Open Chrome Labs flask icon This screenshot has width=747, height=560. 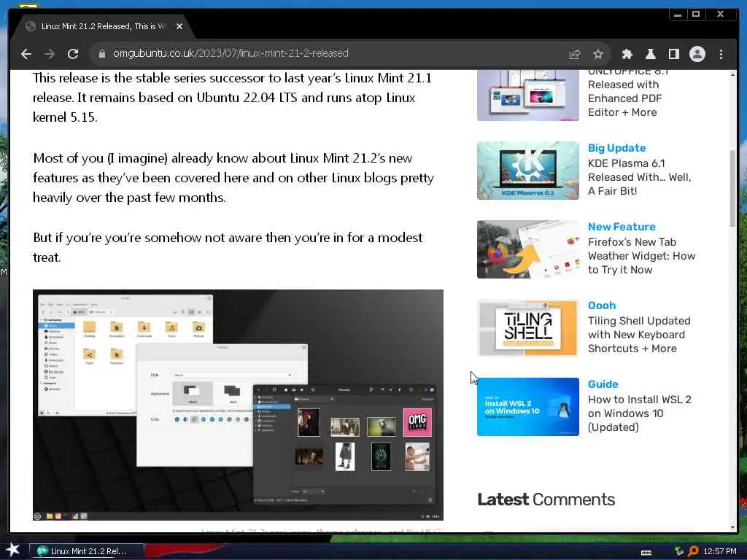pos(650,54)
